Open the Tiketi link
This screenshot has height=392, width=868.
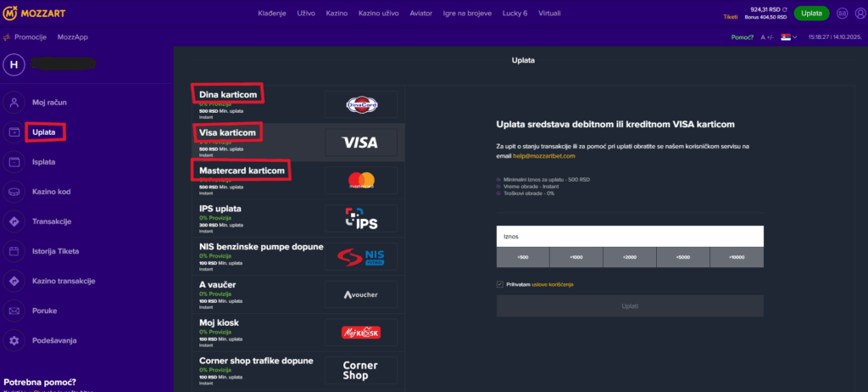(730, 16)
